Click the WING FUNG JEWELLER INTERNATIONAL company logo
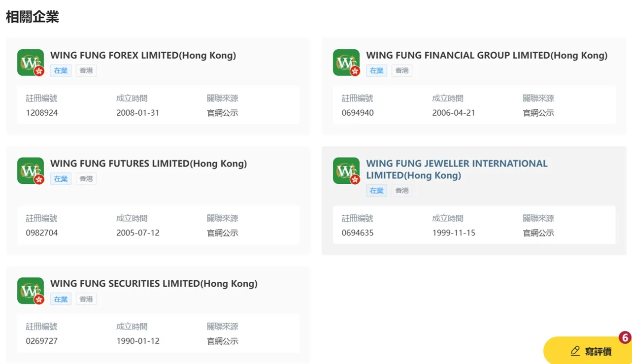This screenshot has width=632, height=364. point(346,171)
